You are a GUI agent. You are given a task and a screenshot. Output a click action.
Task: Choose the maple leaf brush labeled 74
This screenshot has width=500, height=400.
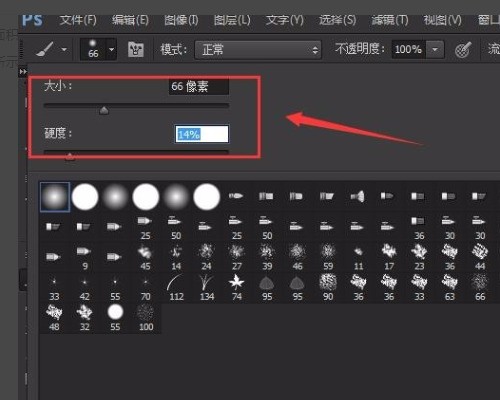click(x=237, y=288)
